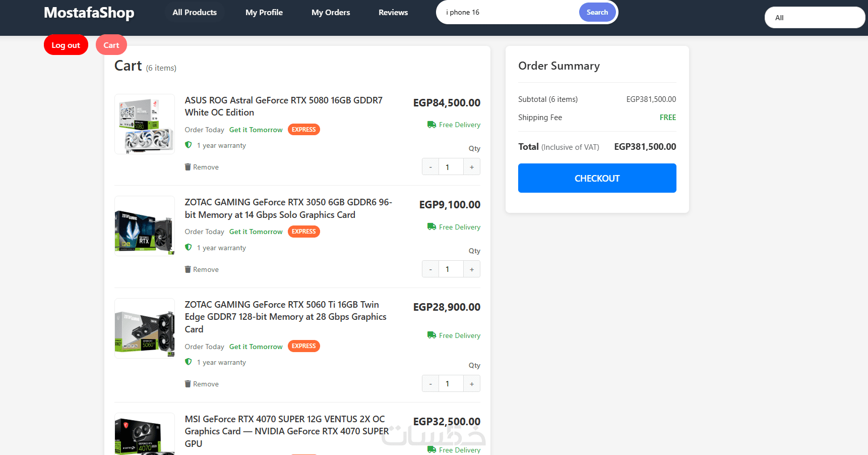The width and height of the screenshot is (868, 455).
Task: Click the warranty shield icon for ZOTAC RTX 3050
Action: [x=189, y=248]
